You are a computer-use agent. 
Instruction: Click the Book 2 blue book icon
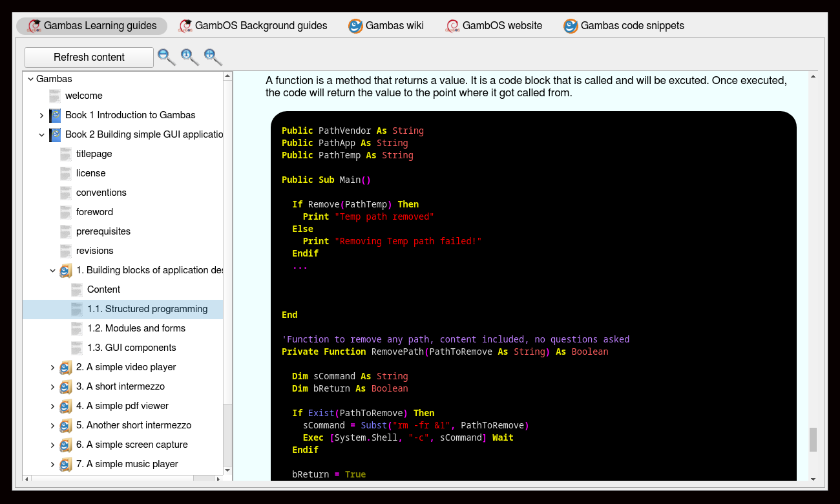point(55,134)
